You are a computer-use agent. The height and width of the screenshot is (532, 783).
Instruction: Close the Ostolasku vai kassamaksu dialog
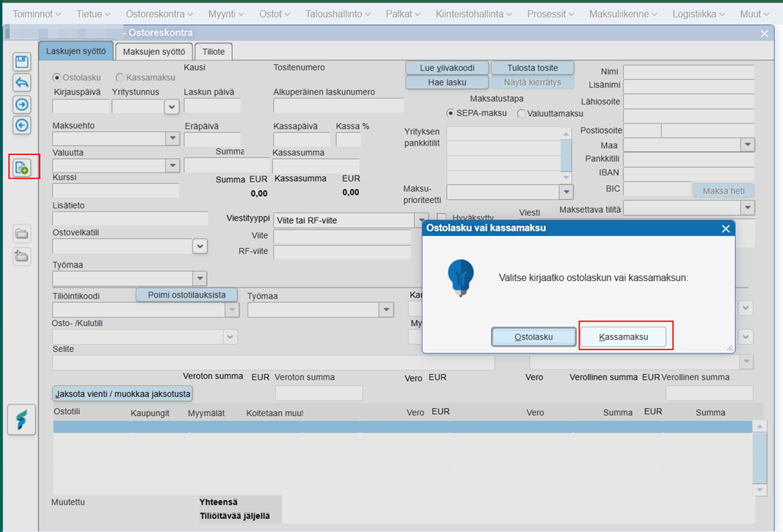click(726, 228)
